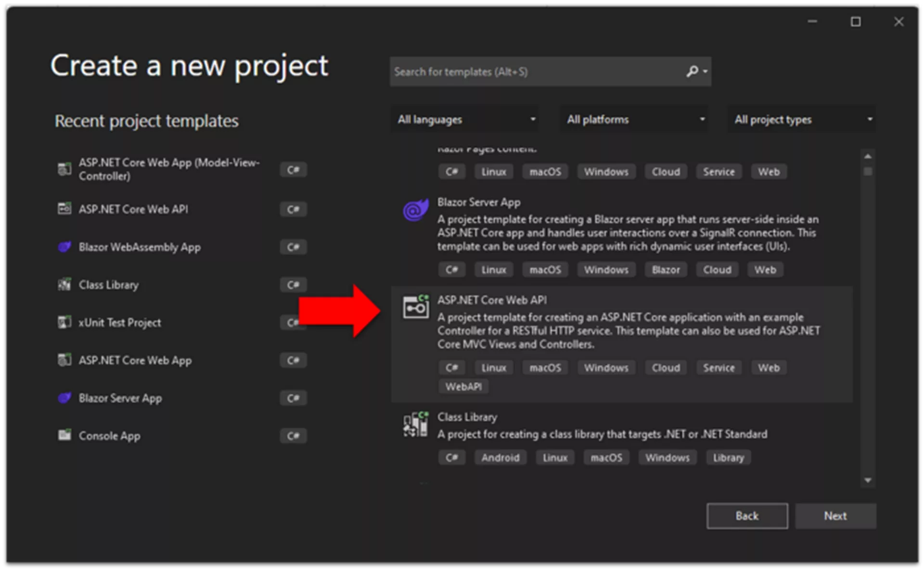
Task: Click the WebAPI tag on Web API template
Action: tap(463, 387)
